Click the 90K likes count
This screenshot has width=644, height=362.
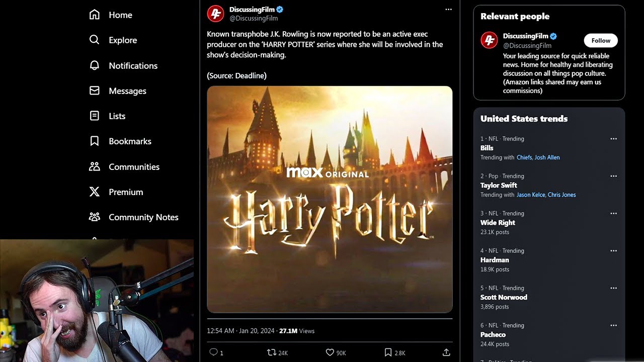point(341,353)
